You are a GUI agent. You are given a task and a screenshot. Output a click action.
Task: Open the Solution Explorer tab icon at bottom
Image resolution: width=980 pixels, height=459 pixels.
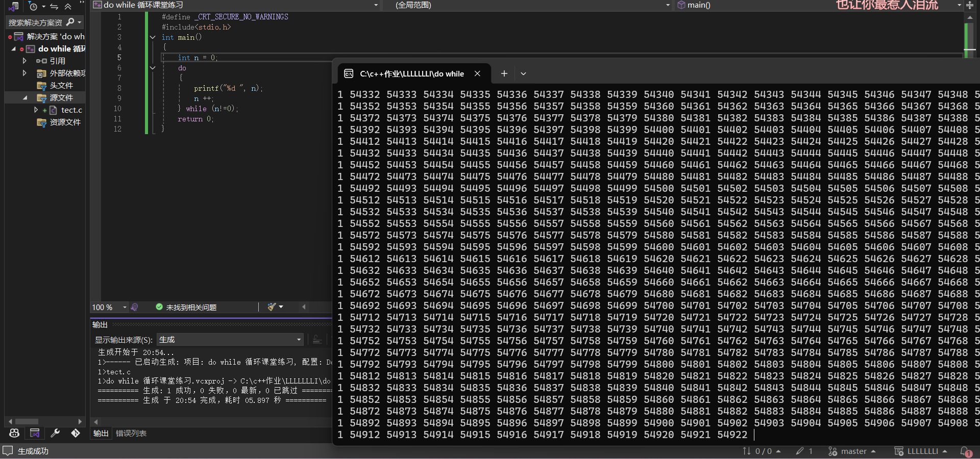click(x=35, y=433)
